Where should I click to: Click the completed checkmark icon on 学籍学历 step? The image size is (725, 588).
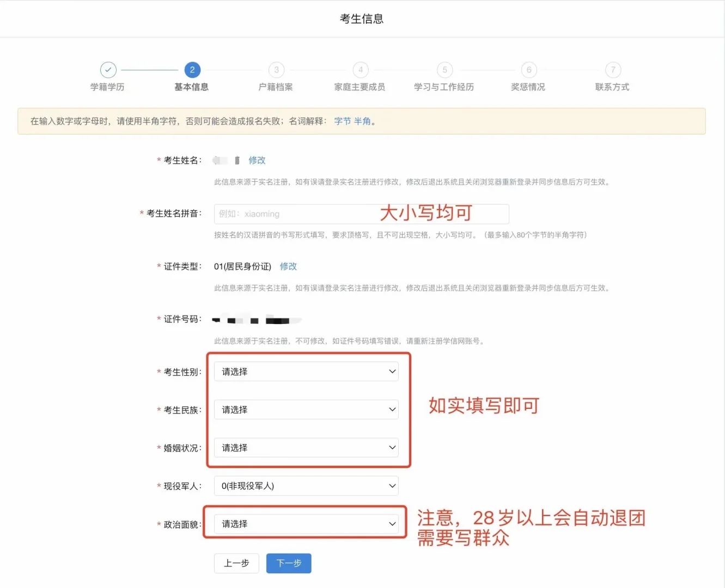point(108,70)
